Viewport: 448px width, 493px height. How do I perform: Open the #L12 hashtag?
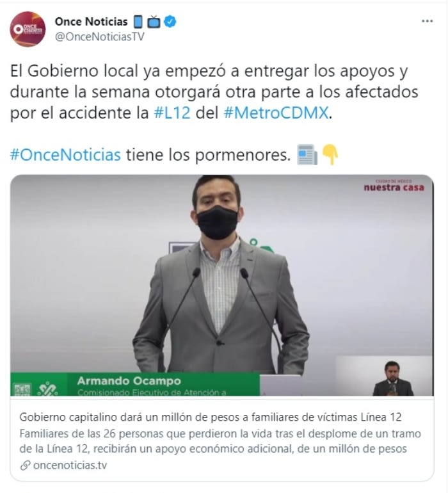pyautogui.click(x=172, y=113)
